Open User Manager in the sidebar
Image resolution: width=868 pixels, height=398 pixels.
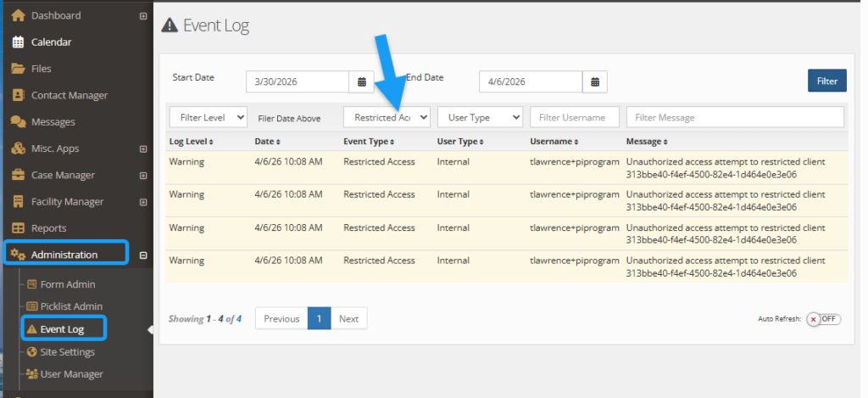[71, 374]
